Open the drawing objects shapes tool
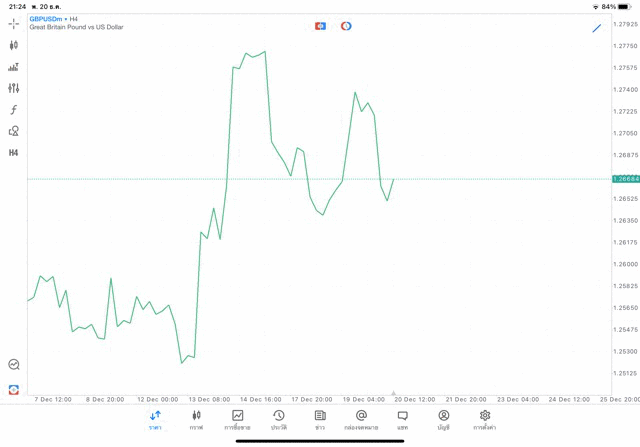The image size is (640, 447). [14, 131]
